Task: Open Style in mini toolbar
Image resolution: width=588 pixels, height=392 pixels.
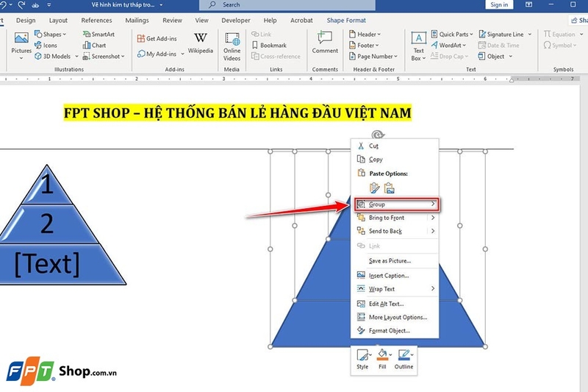Action: click(362, 360)
